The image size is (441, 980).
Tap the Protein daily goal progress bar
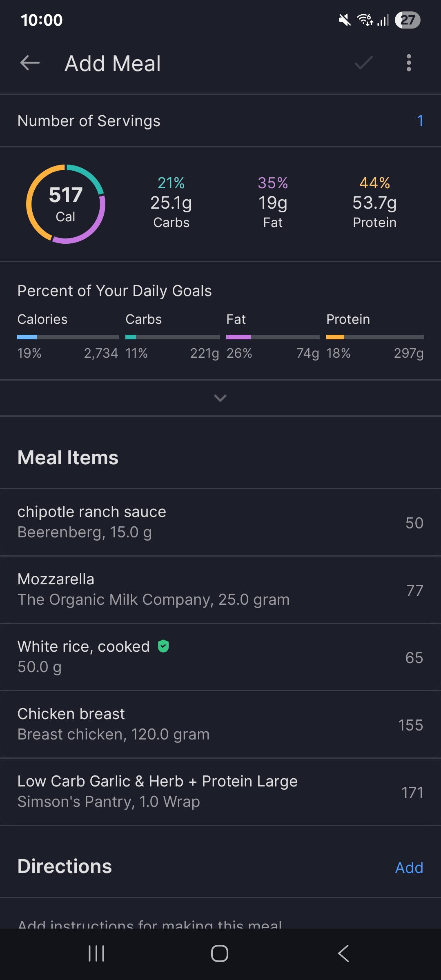point(375,337)
